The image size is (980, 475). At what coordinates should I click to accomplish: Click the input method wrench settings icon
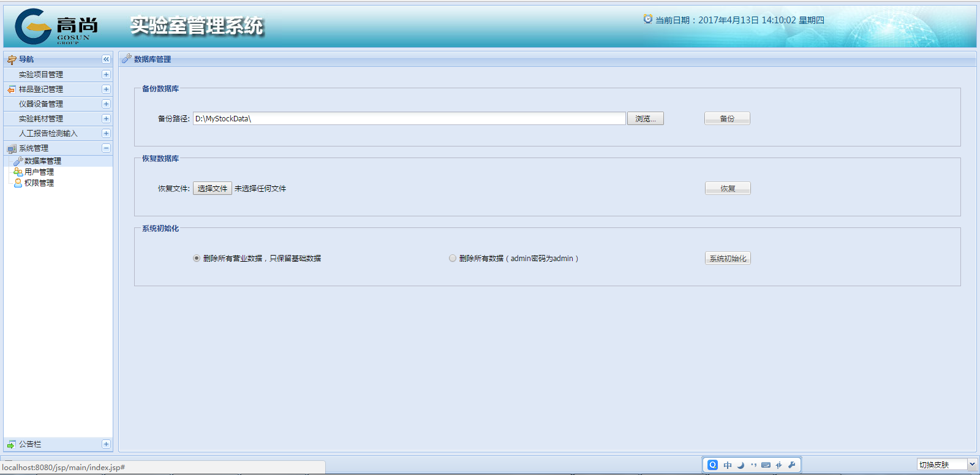point(791,465)
